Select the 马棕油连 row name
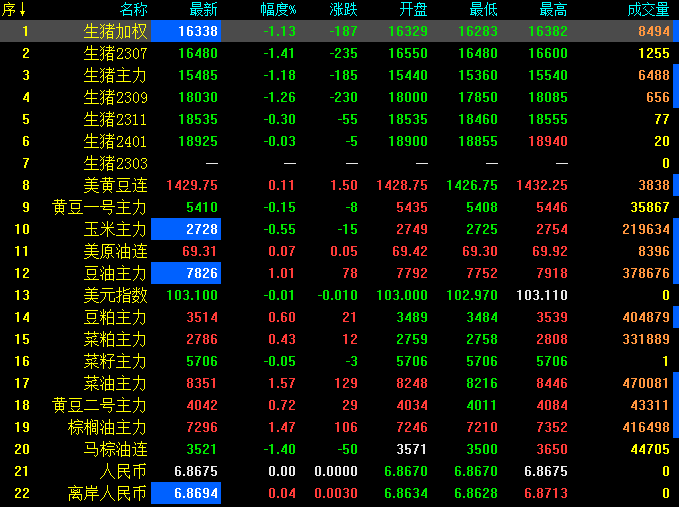 point(115,449)
